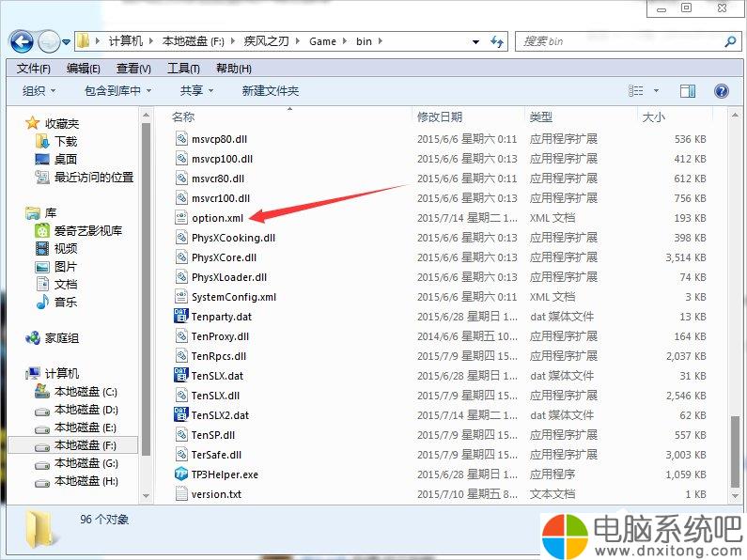Toggle the preview pane icon

click(x=688, y=90)
